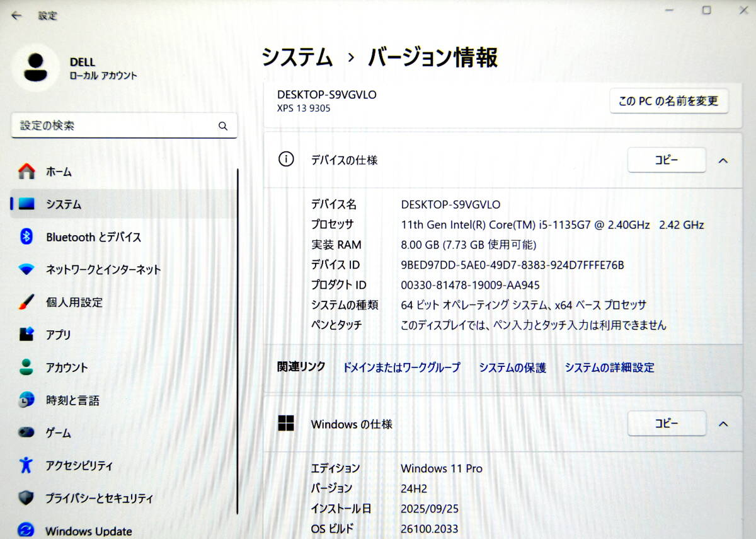This screenshot has height=539, width=756.
Task: Click the pen and touch value text
Action: coord(534,325)
